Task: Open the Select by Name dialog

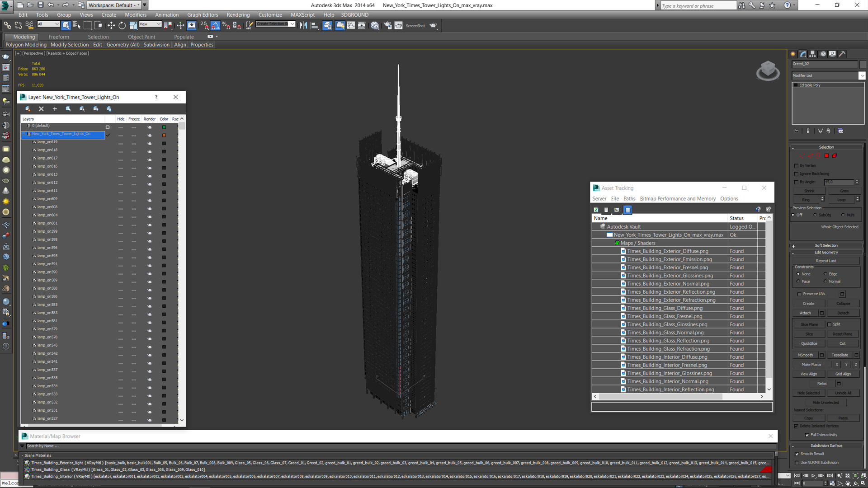Action: tap(76, 25)
